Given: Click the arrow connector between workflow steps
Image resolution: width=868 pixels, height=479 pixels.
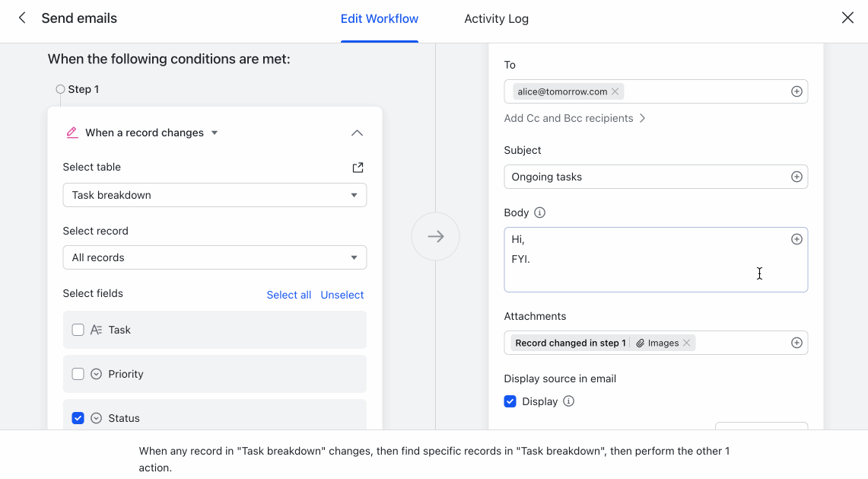Looking at the screenshot, I should point(435,236).
